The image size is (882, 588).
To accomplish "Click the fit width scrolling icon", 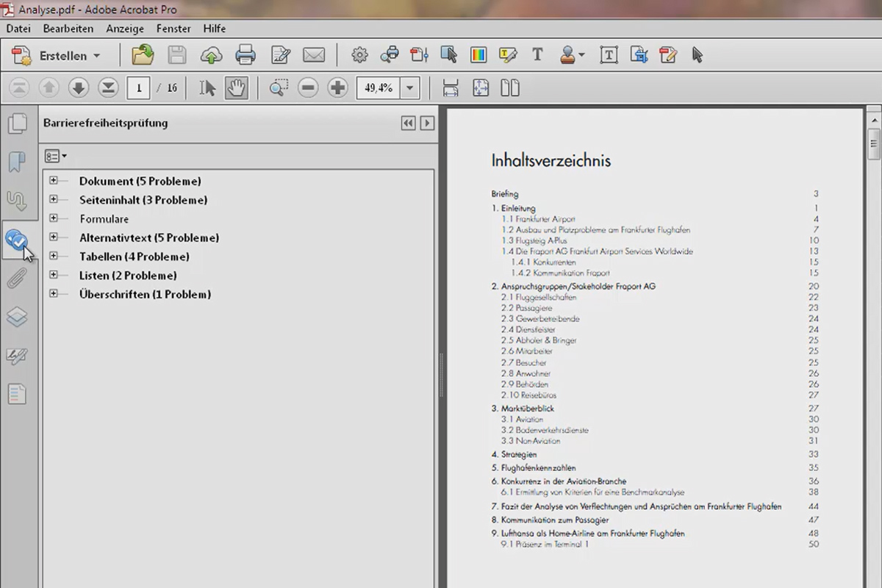I will (451, 88).
